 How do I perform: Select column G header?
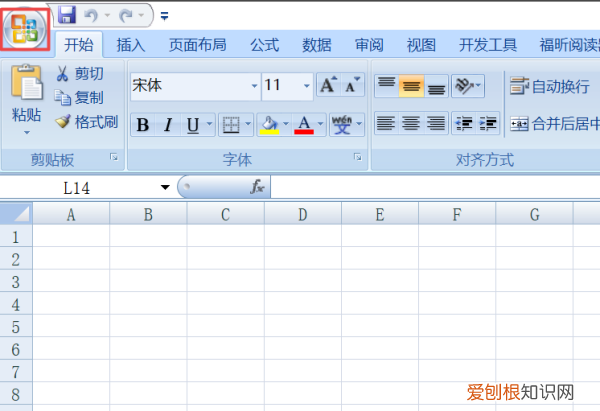click(x=535, y=214)
